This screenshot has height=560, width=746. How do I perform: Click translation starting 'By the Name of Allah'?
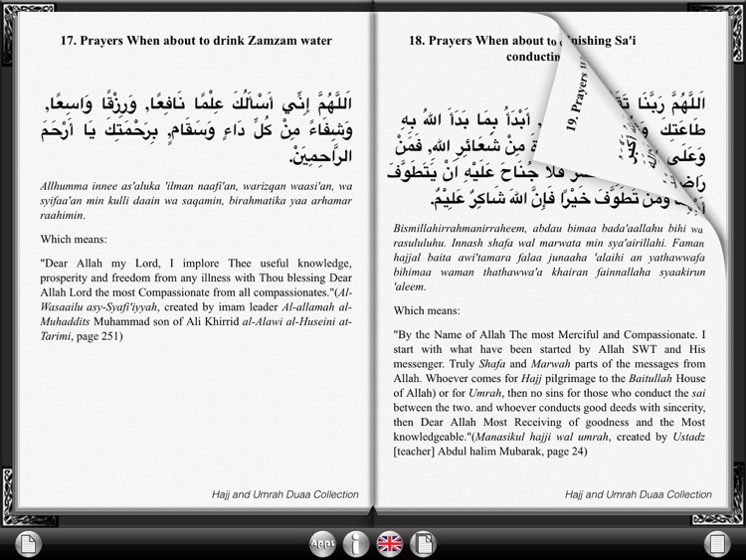click(x=549, y=393)
